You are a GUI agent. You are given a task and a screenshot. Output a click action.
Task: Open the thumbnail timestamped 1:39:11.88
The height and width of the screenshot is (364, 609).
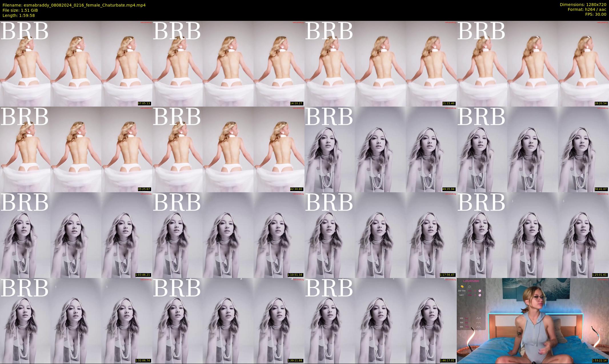pos(228,321)
